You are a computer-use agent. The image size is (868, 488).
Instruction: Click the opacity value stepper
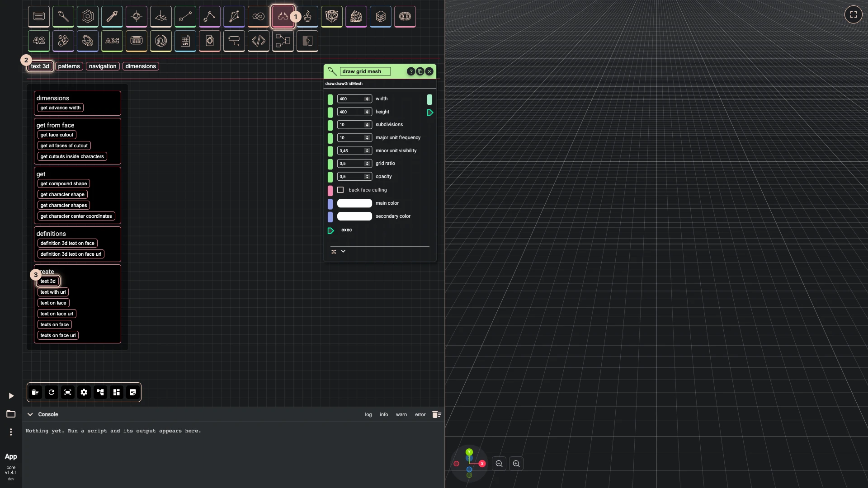(367, 177)
